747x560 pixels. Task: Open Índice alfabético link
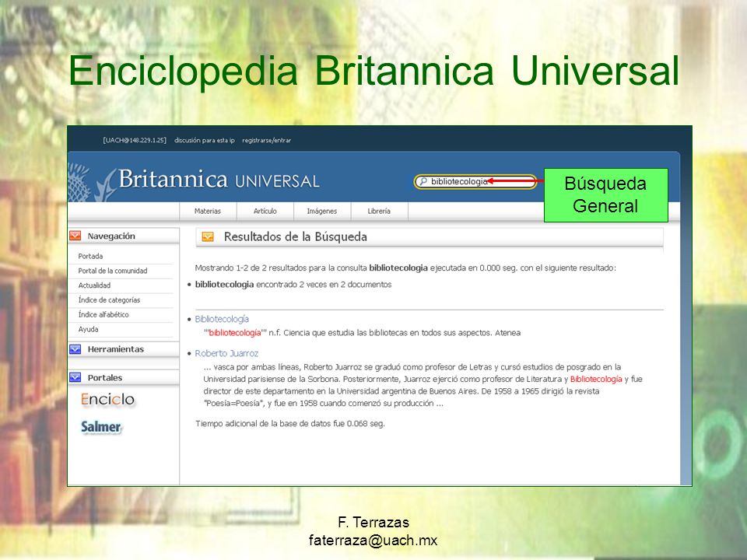pyautogui.click(x=103, y=315)
